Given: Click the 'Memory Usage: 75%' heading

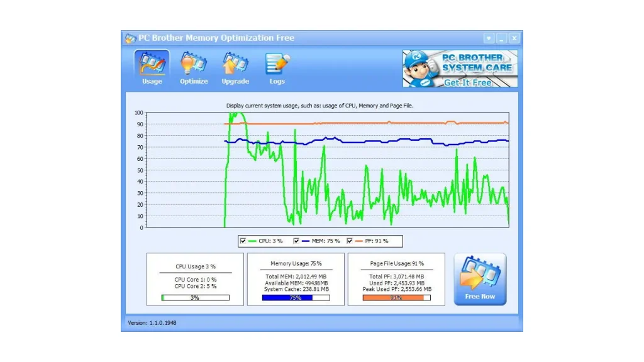Looking at the screenshot, I should pos(296,263).
